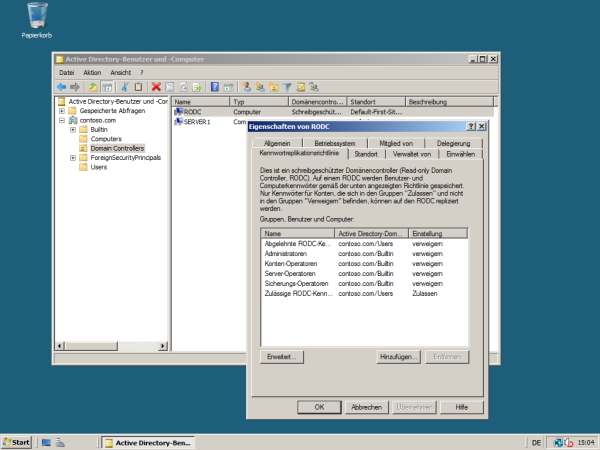Collapse the contoso.com tree node
Image resolution: width=600 pixels, height=450 pixels.
click(x=62, y=120)
